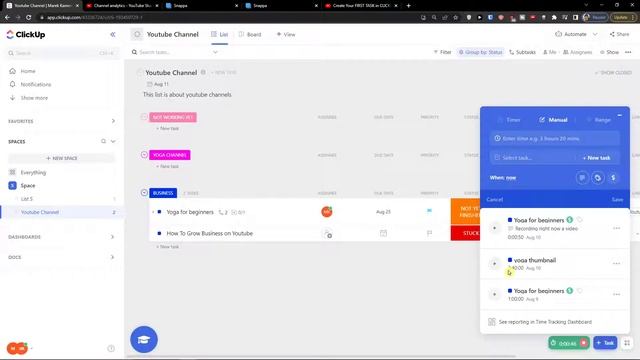Open the Automate menu
640x360 pixels.
click(571, 34)
